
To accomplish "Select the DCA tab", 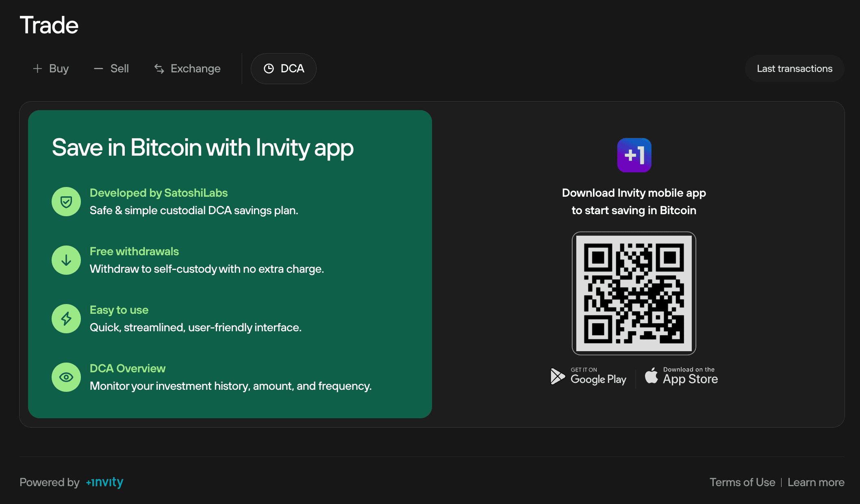I will click(284, 69).
